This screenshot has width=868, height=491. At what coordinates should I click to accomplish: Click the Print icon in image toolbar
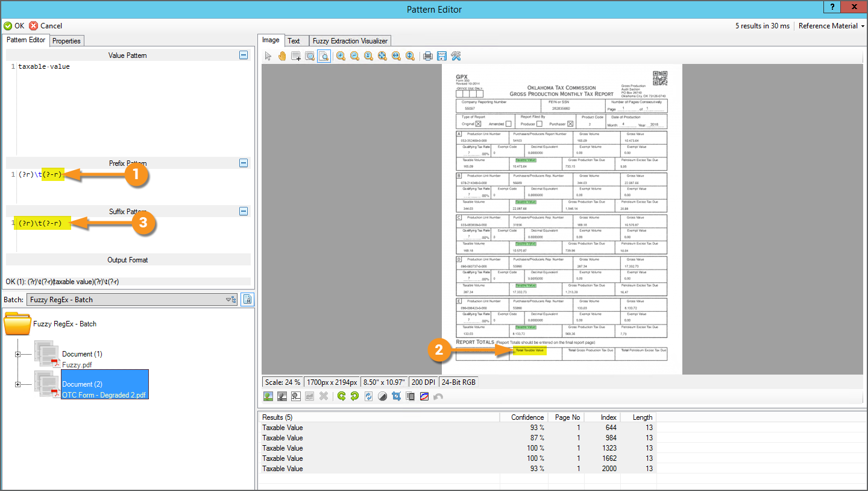click(428, 56)
